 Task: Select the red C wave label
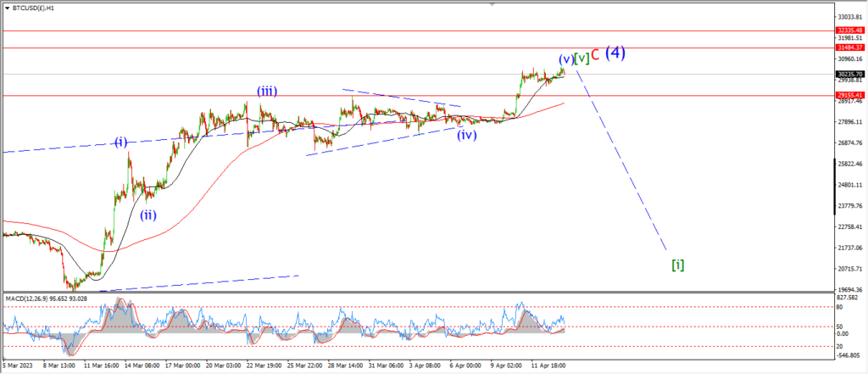tap(596, 55)
